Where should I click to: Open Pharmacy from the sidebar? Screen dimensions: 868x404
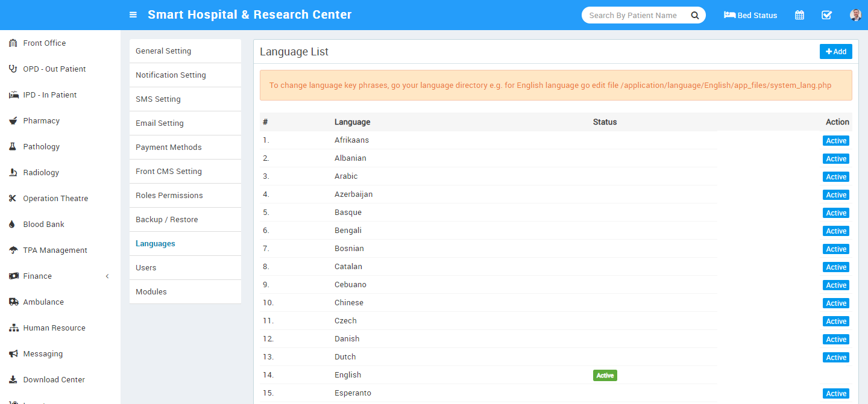[41, 121]
